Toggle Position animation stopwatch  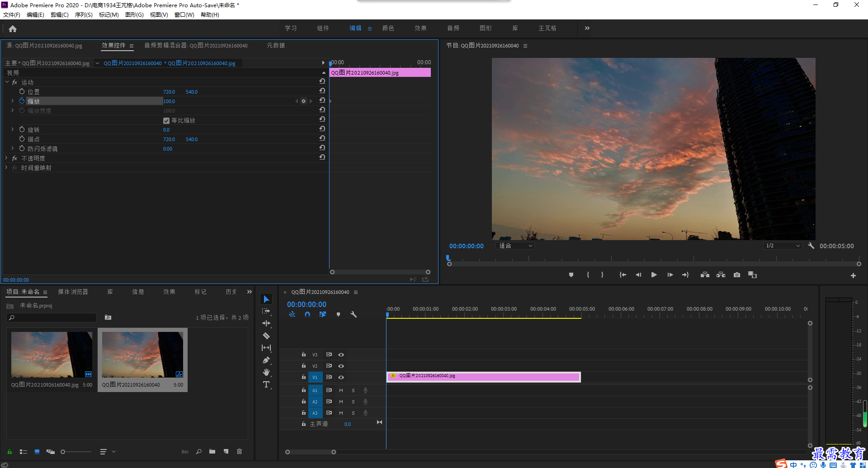pos(22,91)
